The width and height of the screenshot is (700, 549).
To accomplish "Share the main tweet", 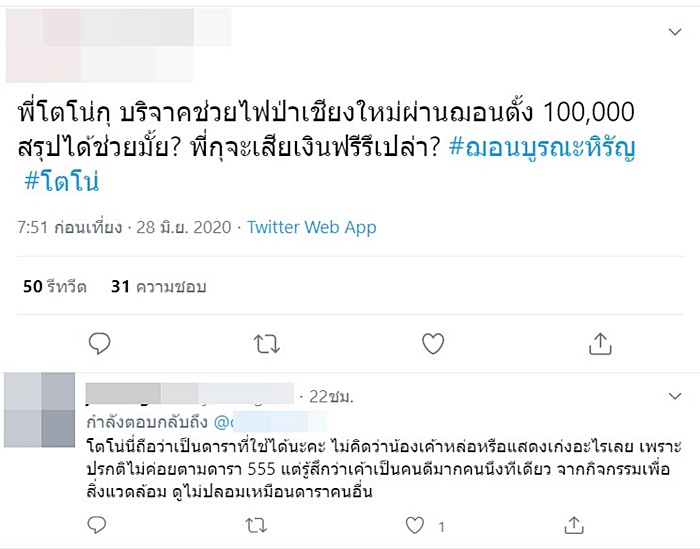I will click(599, 344).
